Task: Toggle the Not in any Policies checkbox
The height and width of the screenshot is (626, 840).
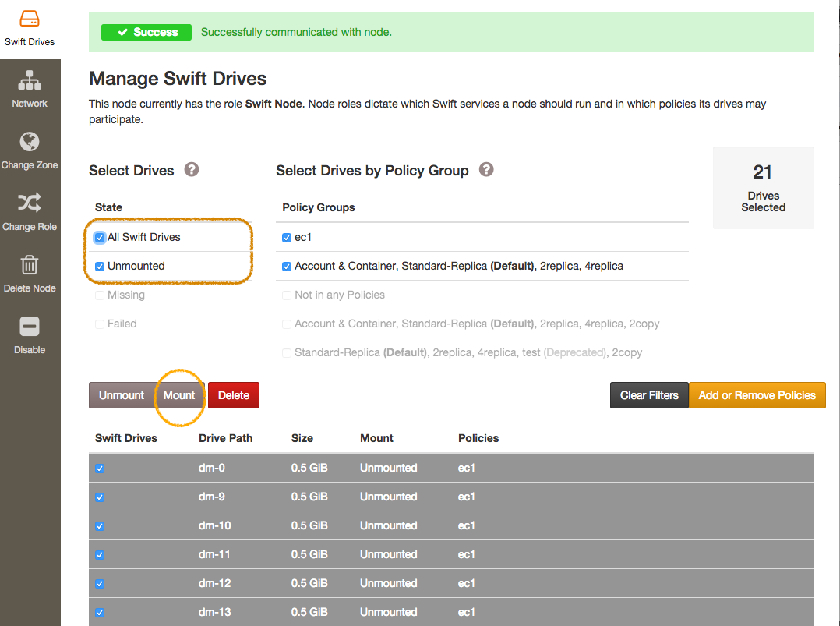Action: [x=287, y=295]
